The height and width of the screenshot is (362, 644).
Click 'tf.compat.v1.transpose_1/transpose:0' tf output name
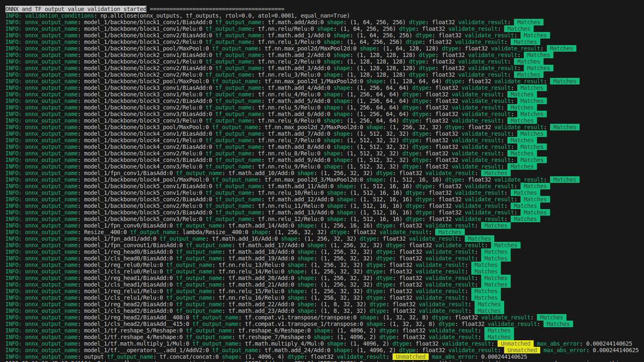[304, 323]
